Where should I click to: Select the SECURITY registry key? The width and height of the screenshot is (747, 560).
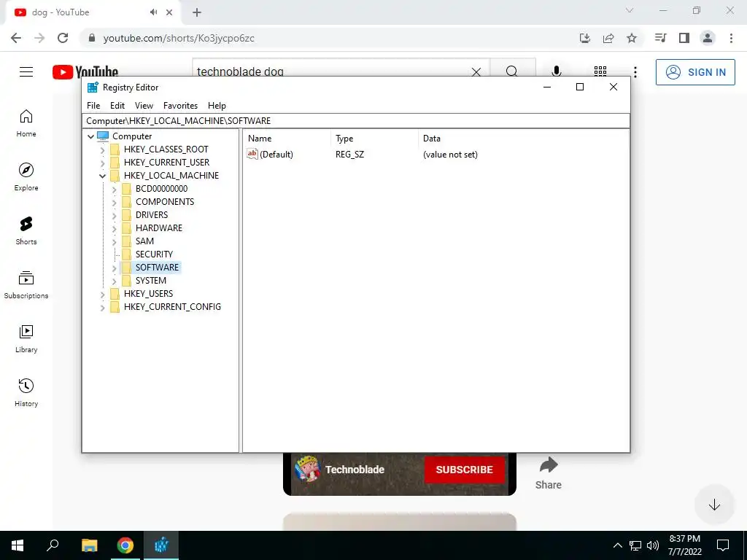pyautogui.click(x=154, y=254)
